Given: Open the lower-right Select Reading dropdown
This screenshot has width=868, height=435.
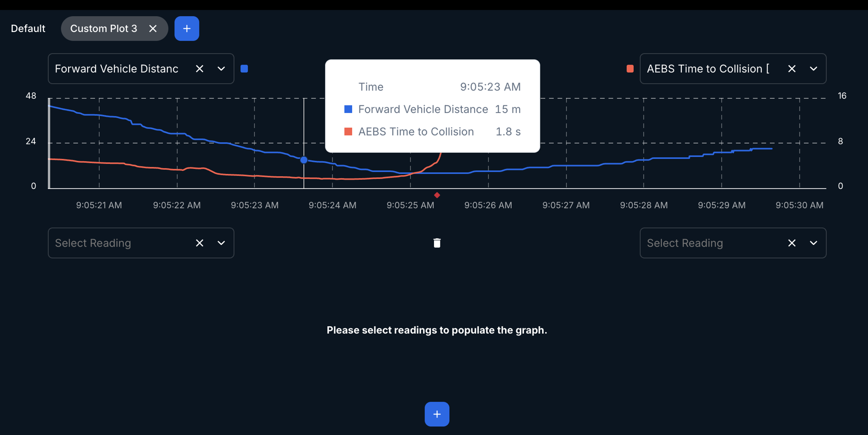Looking at the screenshot, I should point(813,243).
